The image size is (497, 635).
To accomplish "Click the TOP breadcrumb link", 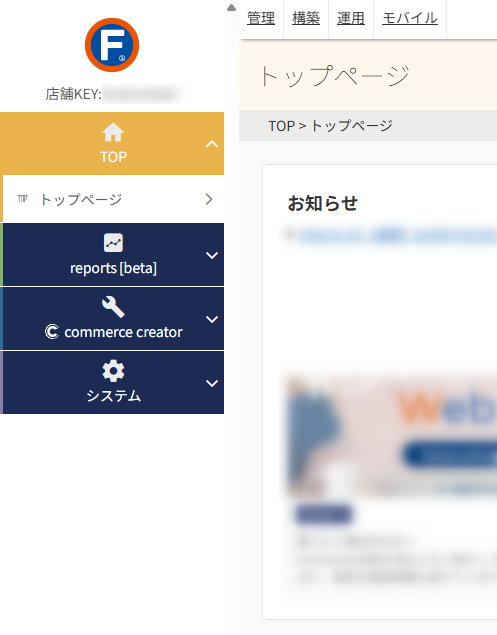I will (282, 126).
